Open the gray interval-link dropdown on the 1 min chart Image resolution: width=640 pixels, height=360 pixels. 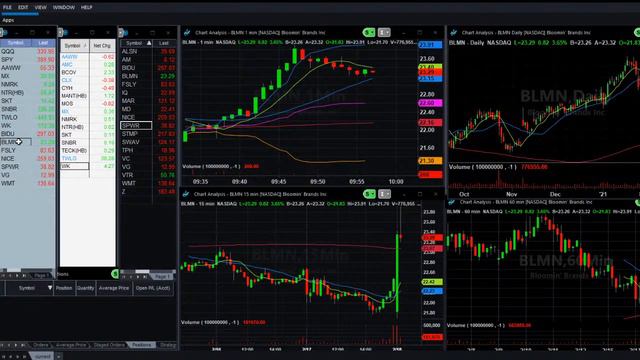point(384,32)
